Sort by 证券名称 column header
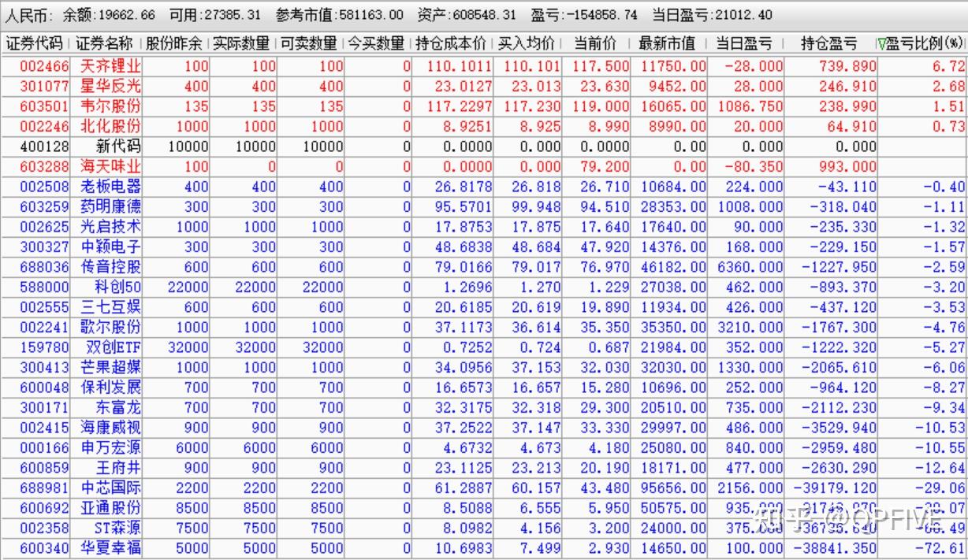968x560 pixels. (x=106, y=43)
